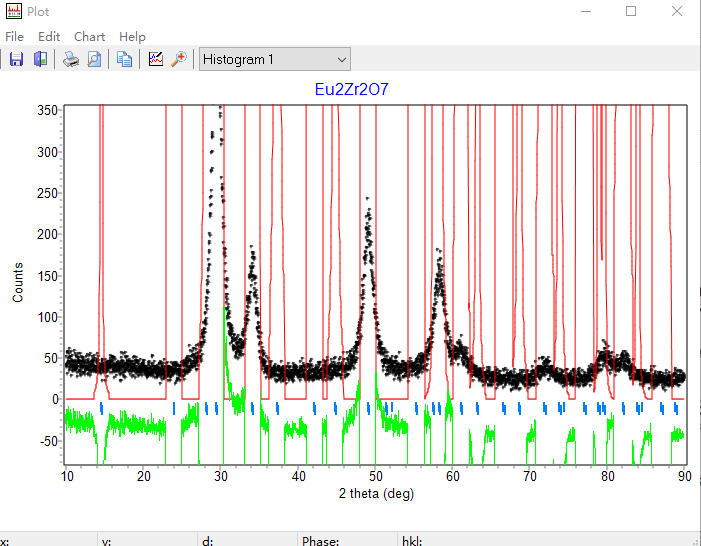Click the Eu2Zr2O7 chart title
Viewport: 701px width, 546px height.
coord(351,89)
